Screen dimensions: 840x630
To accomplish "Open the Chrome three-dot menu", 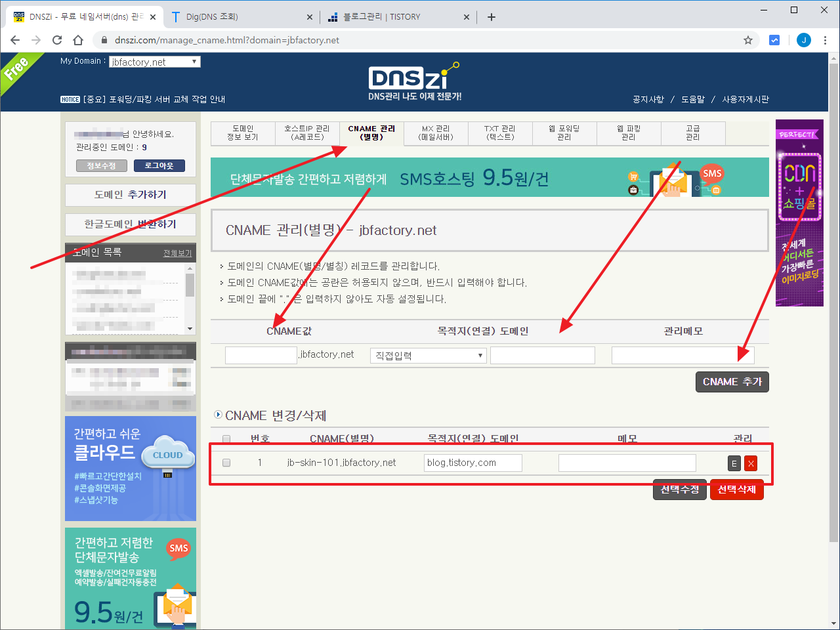I will (826, 40).
